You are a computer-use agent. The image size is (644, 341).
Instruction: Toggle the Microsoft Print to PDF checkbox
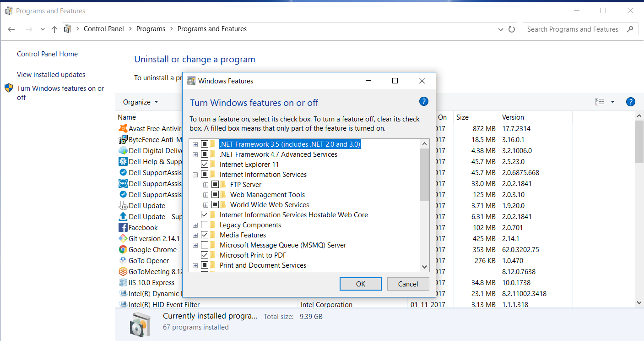[x=205, y=255]
